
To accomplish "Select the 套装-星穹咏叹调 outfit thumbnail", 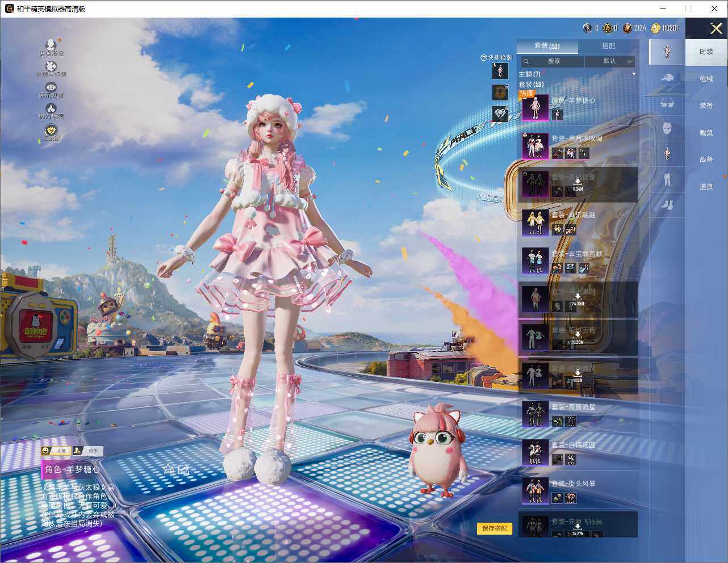I will (535, 146).
